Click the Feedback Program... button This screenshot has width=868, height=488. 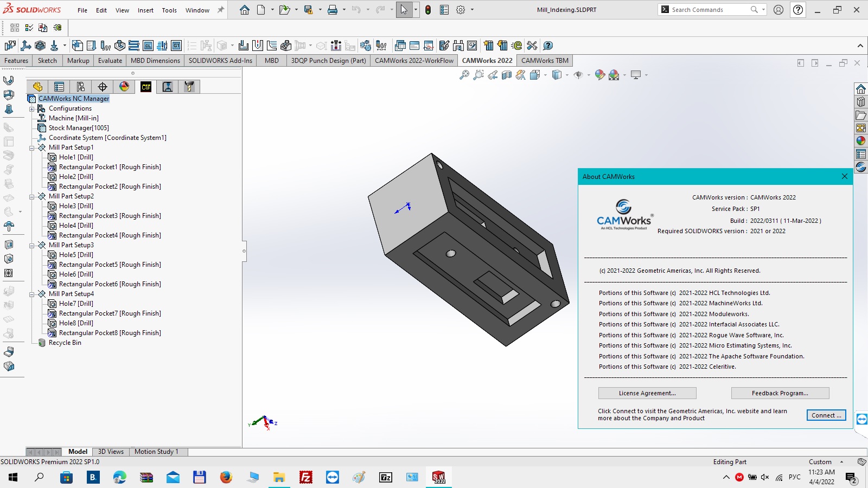[780, 393]
